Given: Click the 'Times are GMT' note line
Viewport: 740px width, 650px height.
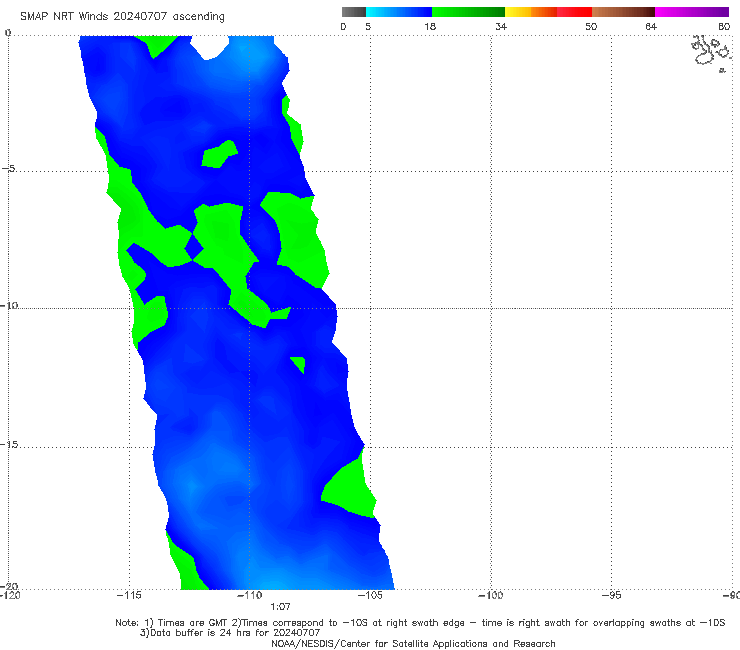Looking at the screenshot, I should (x=420, y=623).
